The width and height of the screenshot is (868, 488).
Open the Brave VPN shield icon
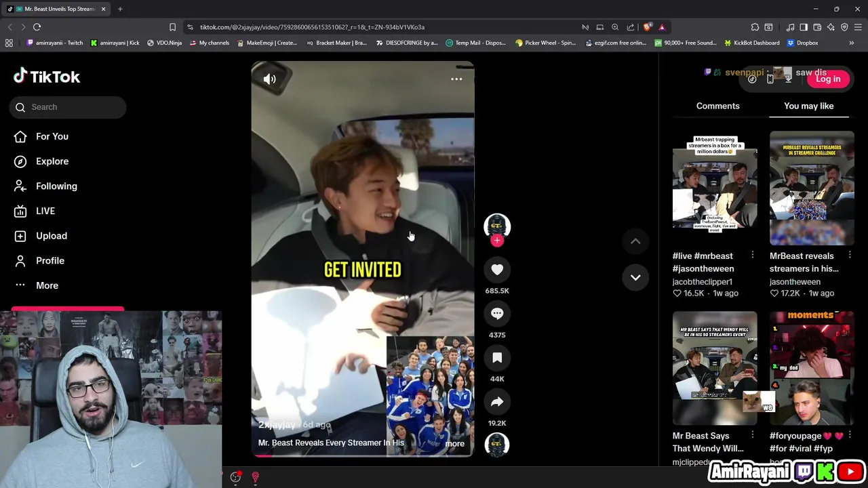click(844, 27)
